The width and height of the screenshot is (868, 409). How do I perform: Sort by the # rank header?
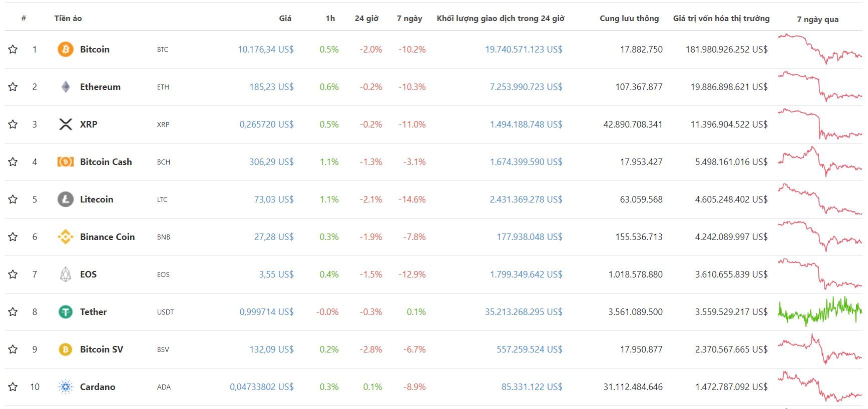tap(24, 18)
